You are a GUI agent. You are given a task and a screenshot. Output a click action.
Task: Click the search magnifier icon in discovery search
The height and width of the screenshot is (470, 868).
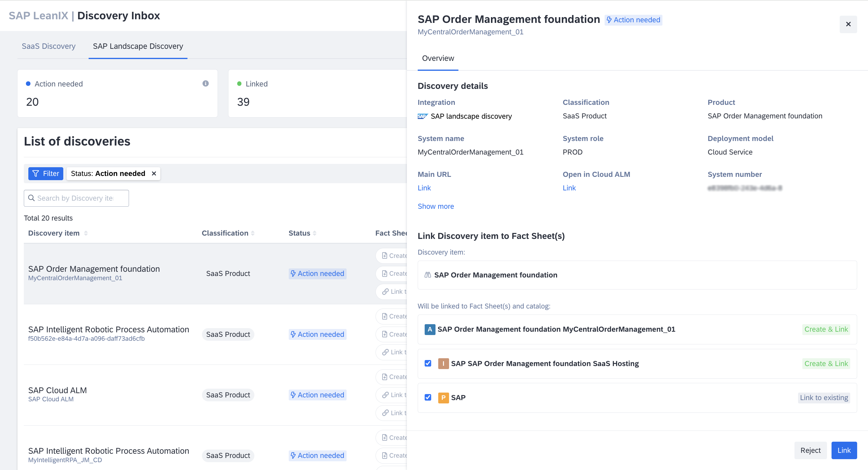tap(31, 198)
